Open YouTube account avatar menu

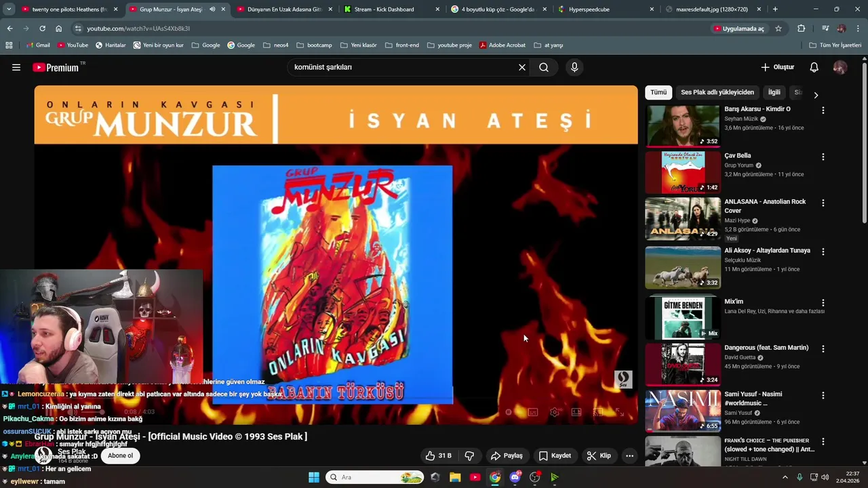tap(840, 67)
